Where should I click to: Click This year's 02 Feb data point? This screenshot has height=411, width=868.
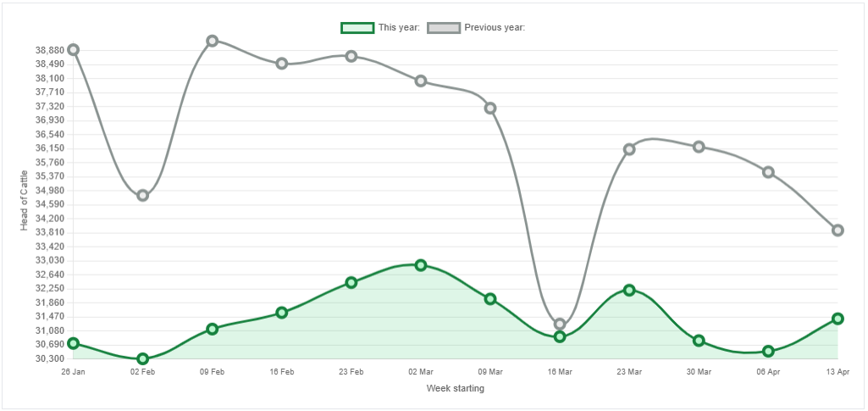[x=143, y=358]
